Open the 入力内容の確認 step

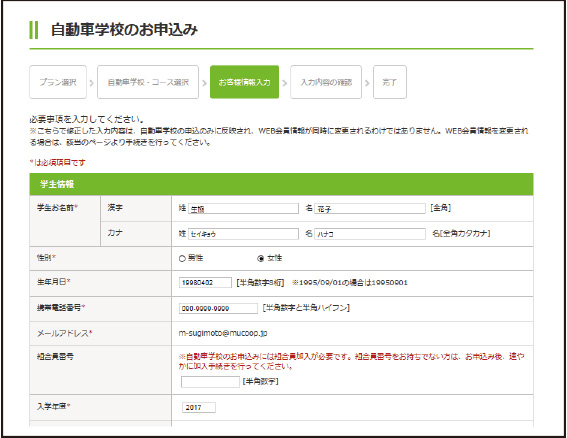click(326, 82)
